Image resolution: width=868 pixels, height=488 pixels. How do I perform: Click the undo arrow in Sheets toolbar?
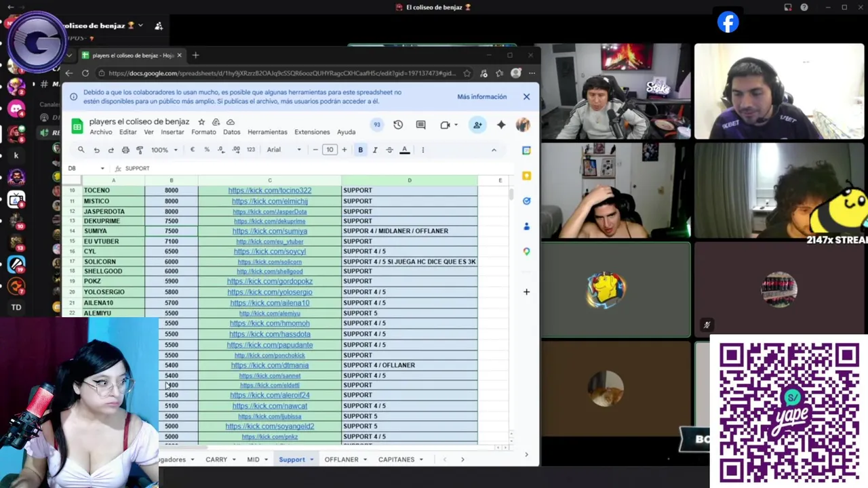click(x=96, y=150)
